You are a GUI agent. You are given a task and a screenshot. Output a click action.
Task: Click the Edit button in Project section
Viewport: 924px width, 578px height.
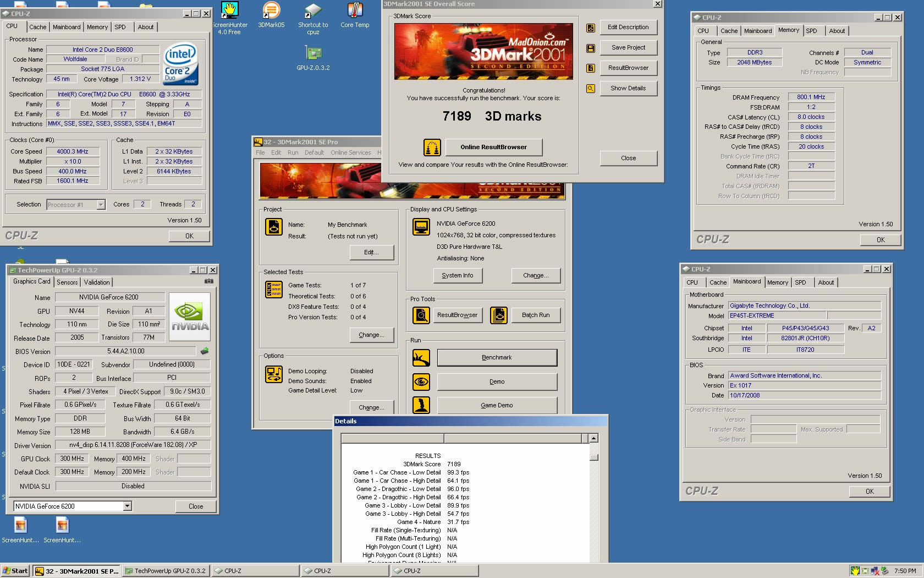372,253
